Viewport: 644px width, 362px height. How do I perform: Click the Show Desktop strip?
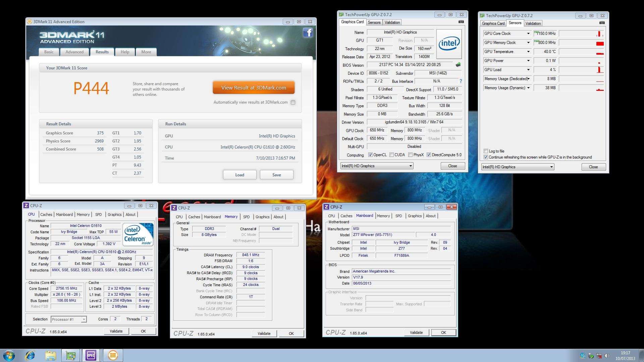[x=641, y=355]
